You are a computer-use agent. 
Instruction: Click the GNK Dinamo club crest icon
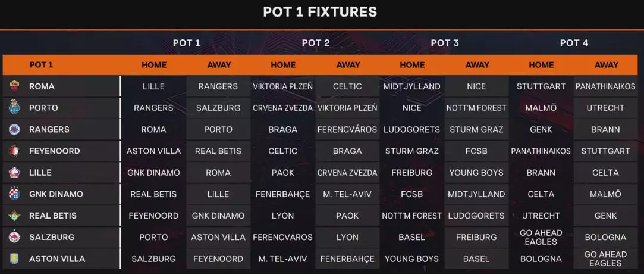point(14,194)
